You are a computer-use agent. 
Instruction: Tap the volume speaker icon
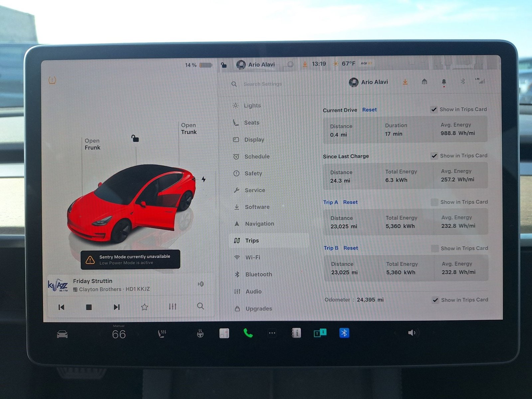tap(412, 333)
